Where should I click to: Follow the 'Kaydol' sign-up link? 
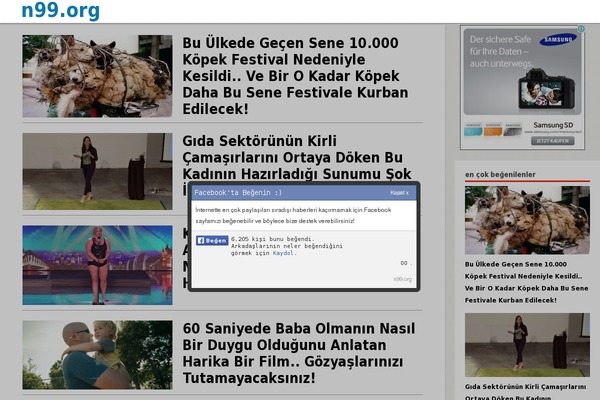click(283, 253)
